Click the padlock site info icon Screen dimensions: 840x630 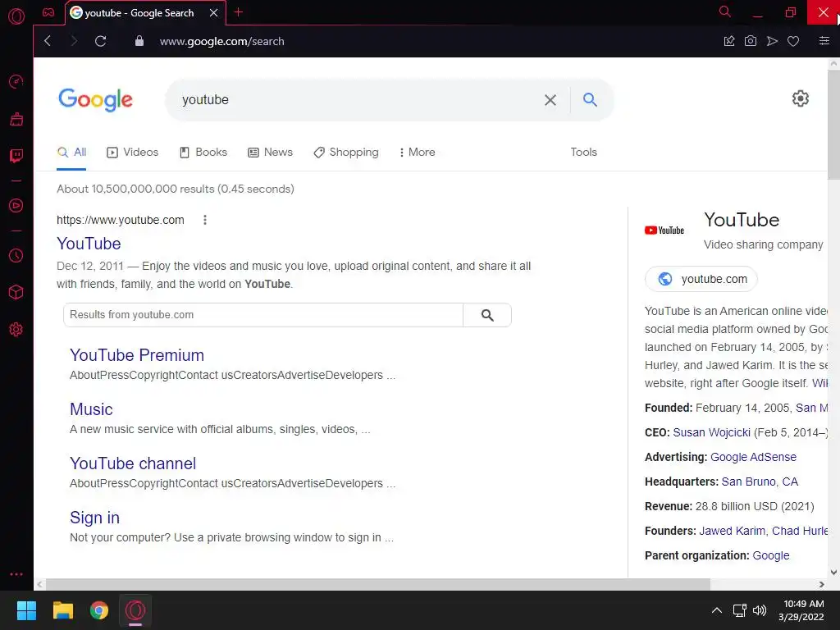[139, 41]
